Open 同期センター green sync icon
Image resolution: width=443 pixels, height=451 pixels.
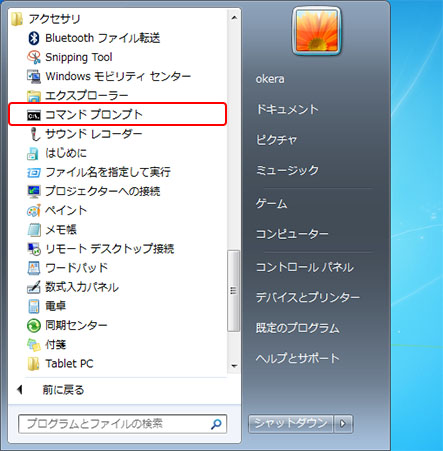[34, 325]
